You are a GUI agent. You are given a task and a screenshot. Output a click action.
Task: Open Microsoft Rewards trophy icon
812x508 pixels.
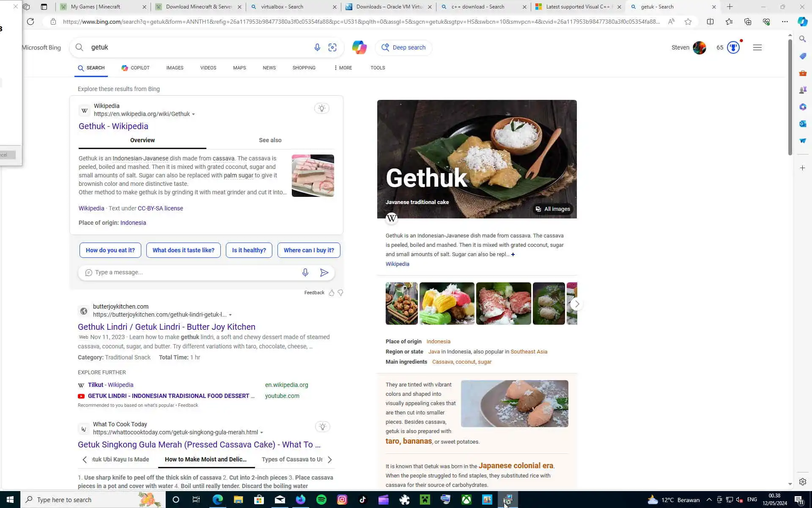coord(733,47)
